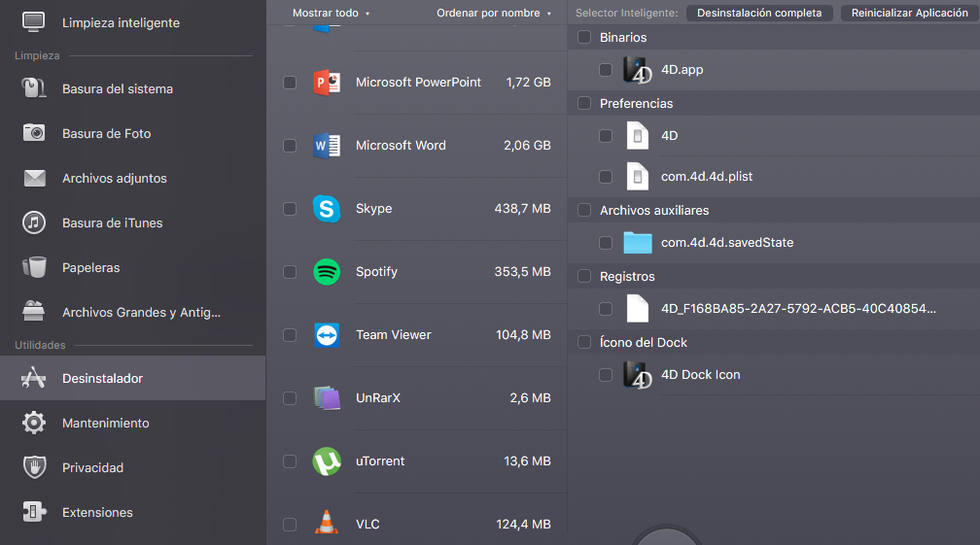Tick the com.4d.4d.plist checkbox
This screenshot has height=545, width=980.
pos(606,177)
